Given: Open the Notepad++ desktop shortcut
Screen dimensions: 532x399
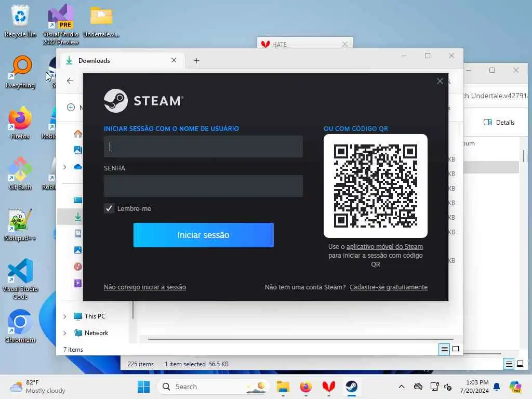Looking at the screenshot, I should (x=20, y=224).
